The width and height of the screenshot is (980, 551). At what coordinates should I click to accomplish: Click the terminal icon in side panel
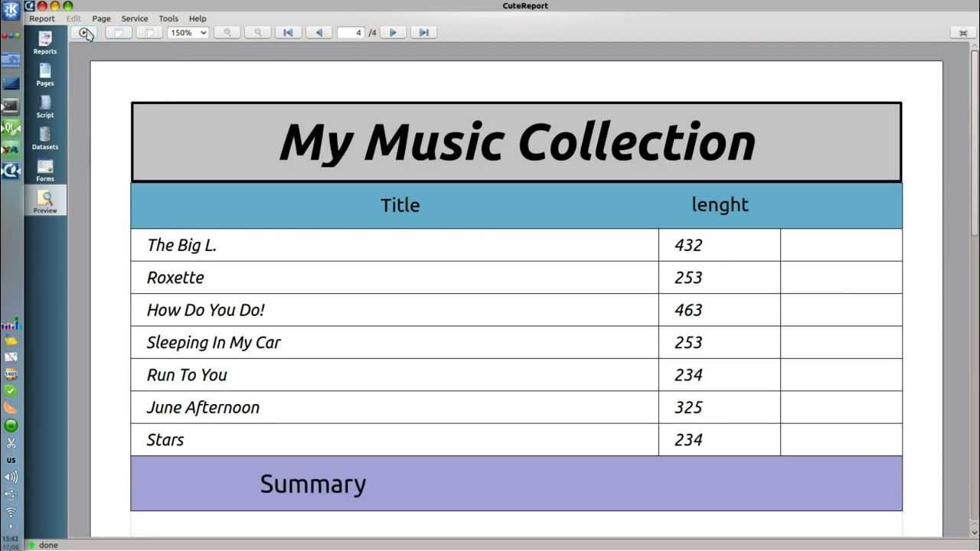point(11,106)
